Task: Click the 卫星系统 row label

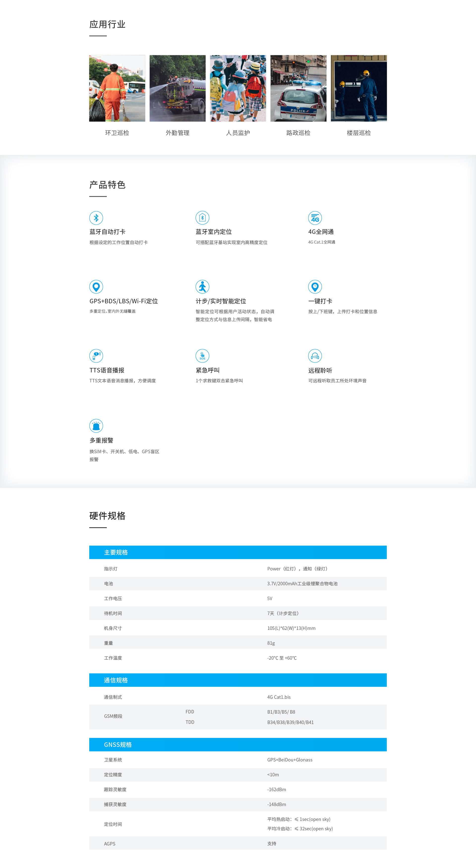Action: click(x=113, y=760)
